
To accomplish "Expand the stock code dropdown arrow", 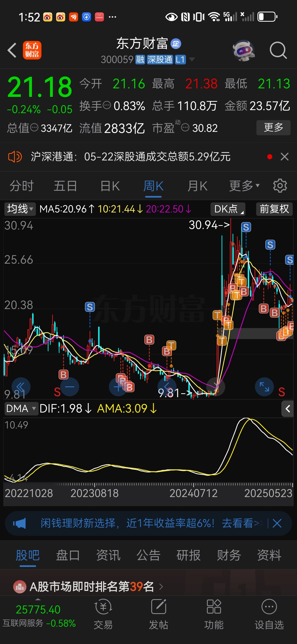I will [192, 59].
